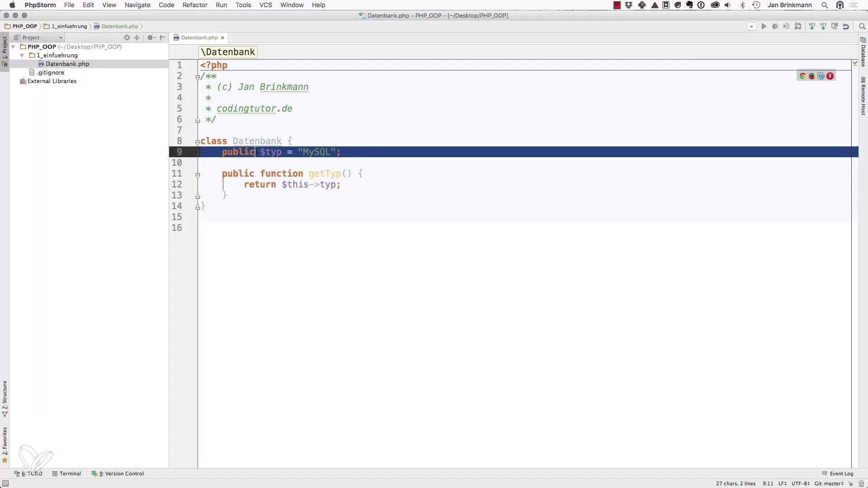This screenshot has width=868, height=488.
Task: Change line separator LF in status bar
Action: click(782, 483)
